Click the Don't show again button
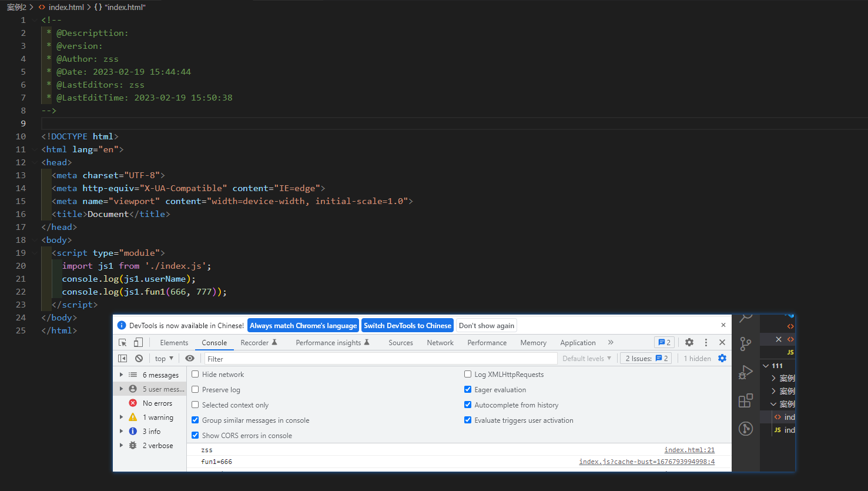The image size is (868, 491). point(487,325)
